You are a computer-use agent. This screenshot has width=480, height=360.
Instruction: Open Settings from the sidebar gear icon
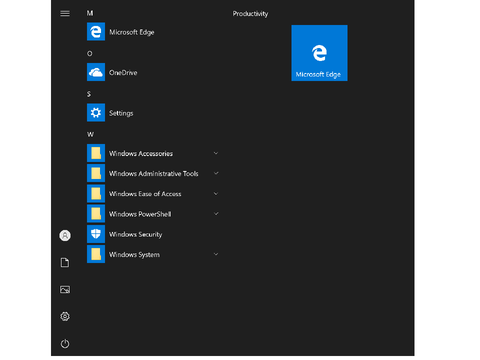tap(65, 316)
